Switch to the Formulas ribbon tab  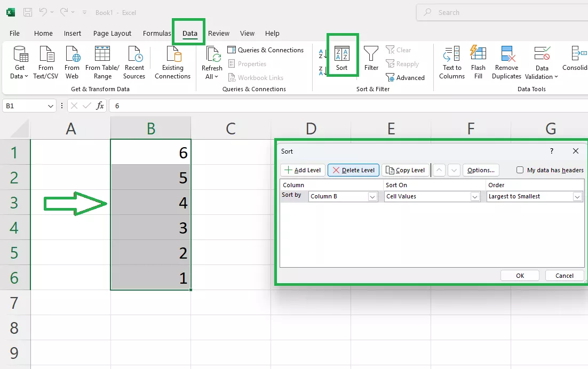click(157, 34)
